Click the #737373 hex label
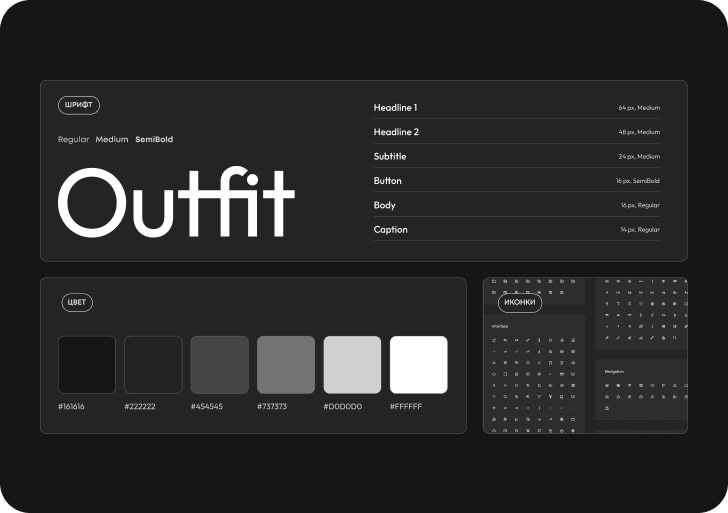 272,407
